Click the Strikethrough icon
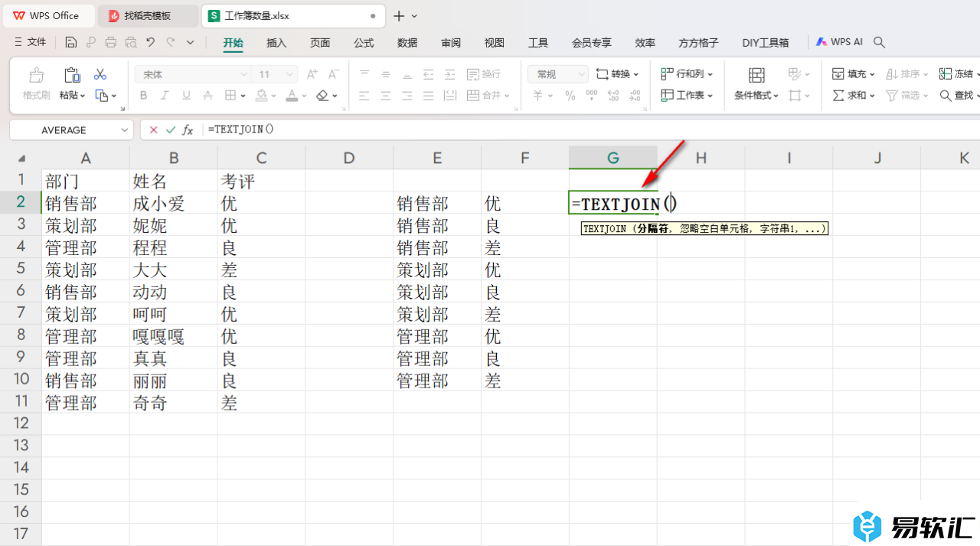 pyautogui.click(x=207, y=96)
